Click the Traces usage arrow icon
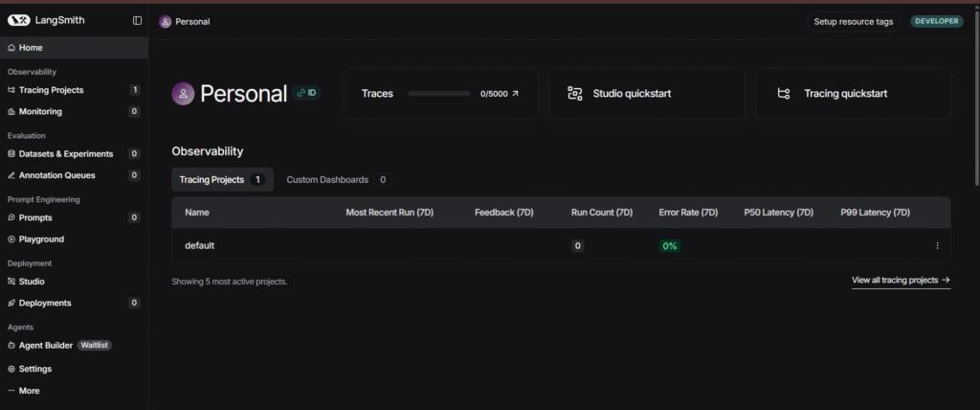Image resolution: width=980 pixels, height=410 pixels. coord(515,94)
